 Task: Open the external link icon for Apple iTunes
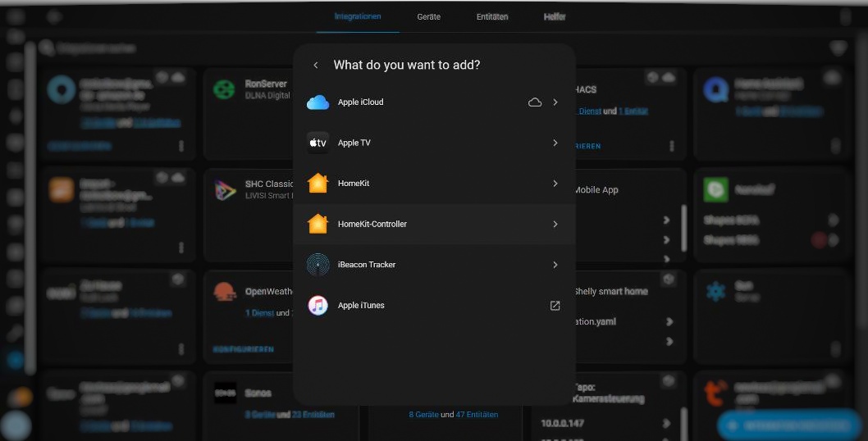[555, 306]
